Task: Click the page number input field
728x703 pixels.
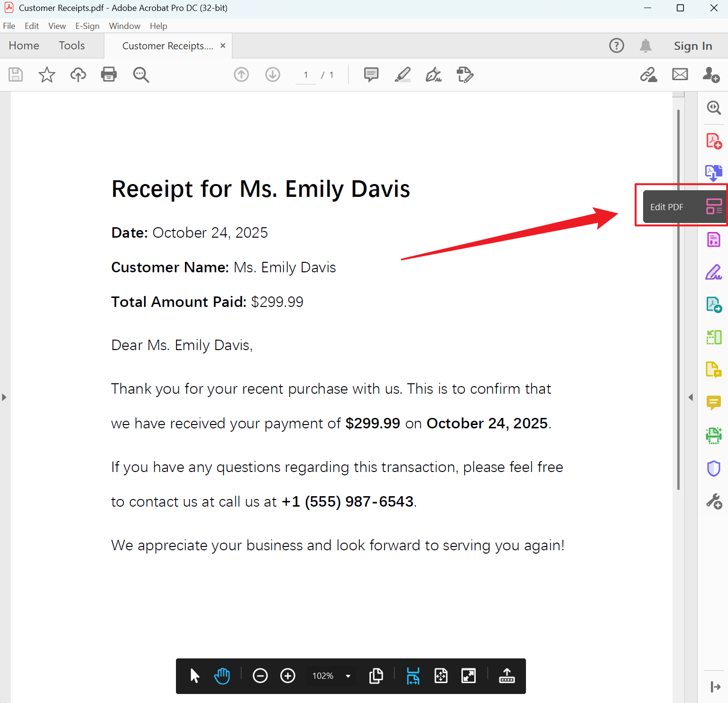Action: click(306, 75)
